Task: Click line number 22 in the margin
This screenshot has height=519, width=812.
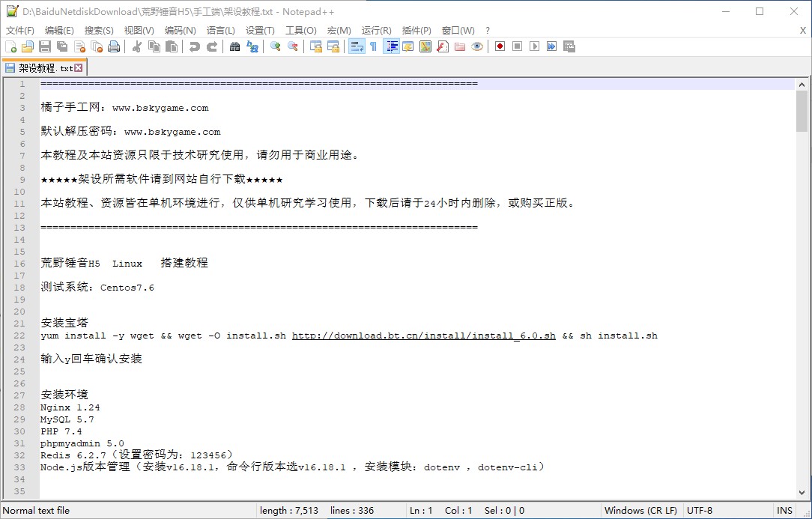Action: 19,336
